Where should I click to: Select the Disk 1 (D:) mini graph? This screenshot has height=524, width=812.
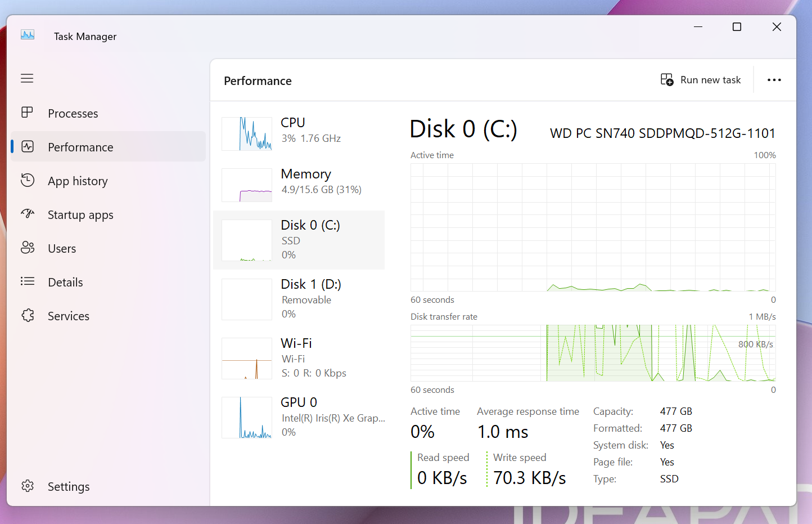click(247, 299)
